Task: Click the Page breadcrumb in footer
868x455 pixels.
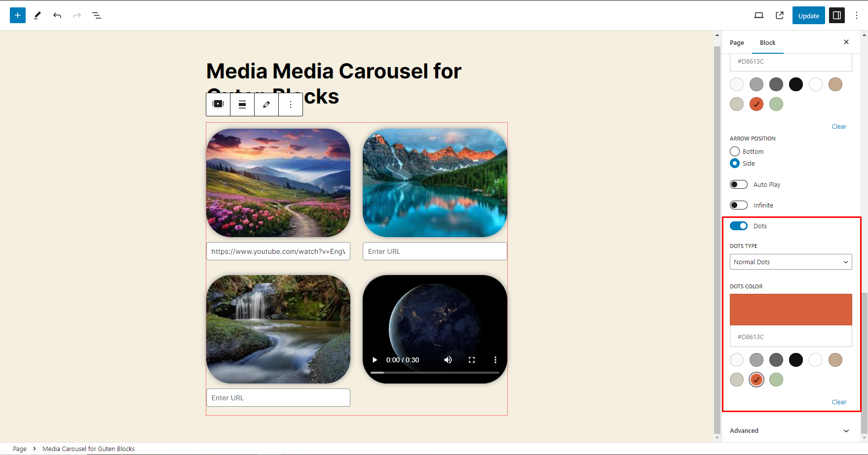Action: pyautogui.click(x=20, y=449)
